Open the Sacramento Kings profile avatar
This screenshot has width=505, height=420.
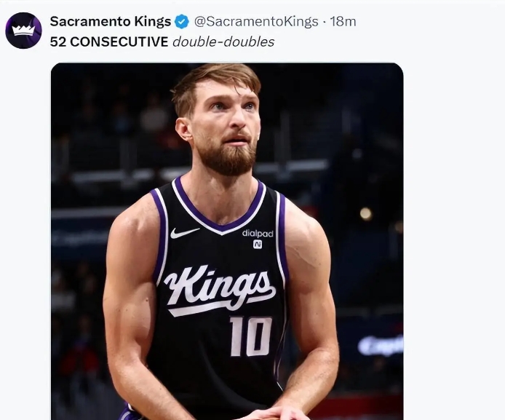pyautogui.click(x=23, y=31)
